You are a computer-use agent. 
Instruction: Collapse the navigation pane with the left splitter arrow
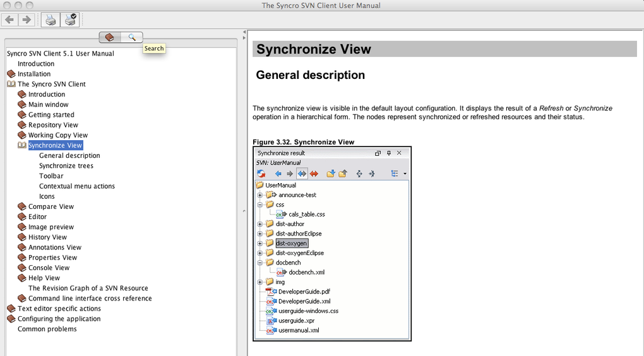pos(244,32)
